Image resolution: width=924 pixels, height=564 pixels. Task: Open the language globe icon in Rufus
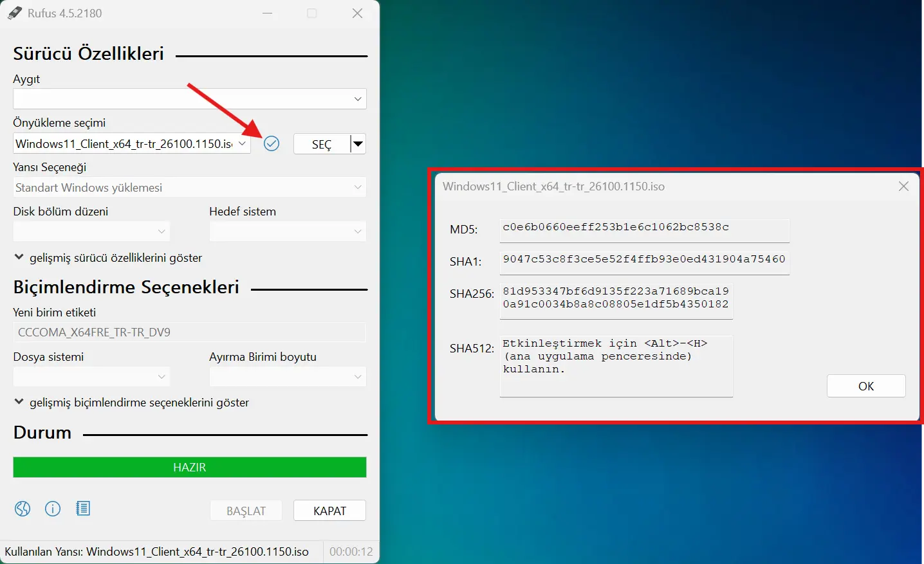click(x=23, y=509)
